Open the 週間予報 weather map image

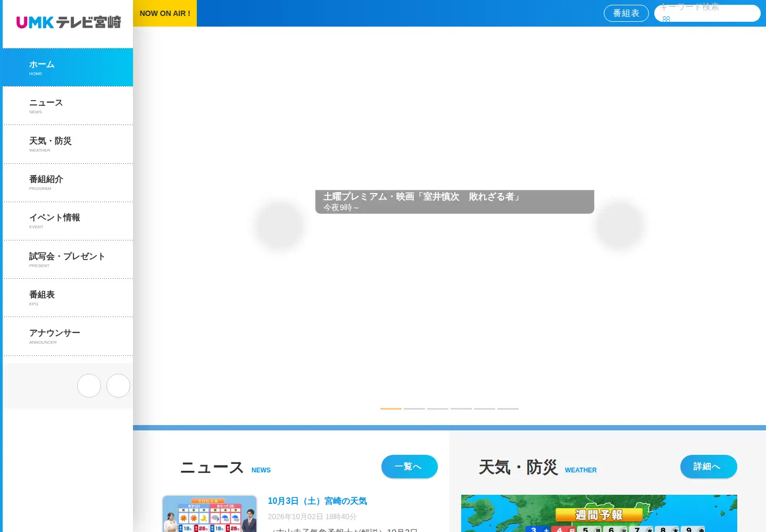[599, 514]
